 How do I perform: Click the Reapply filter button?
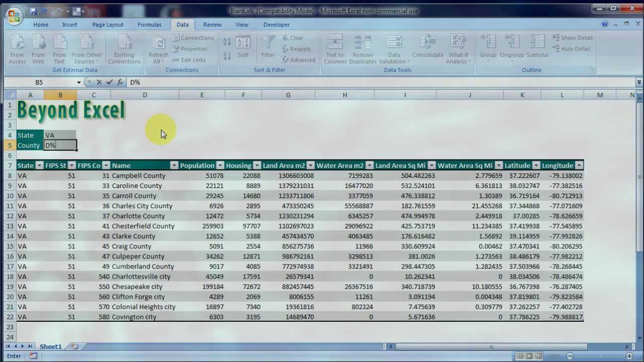coord(296,49)
